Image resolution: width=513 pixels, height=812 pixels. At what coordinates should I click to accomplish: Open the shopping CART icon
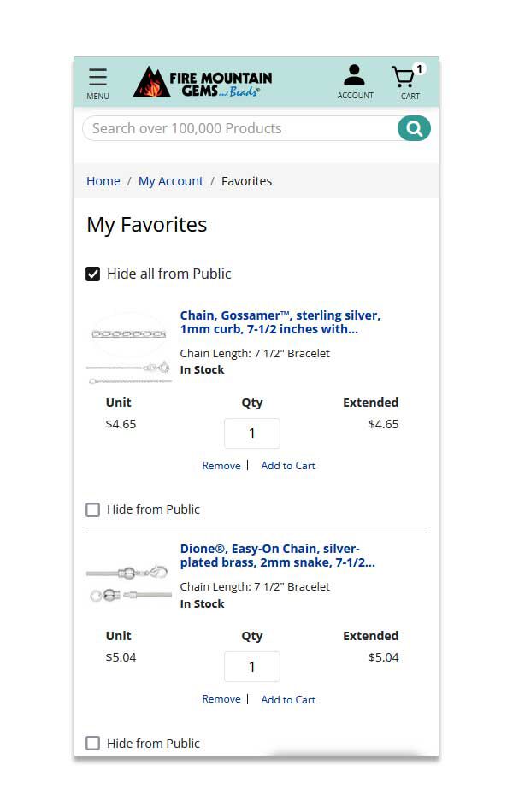(409, 82)
